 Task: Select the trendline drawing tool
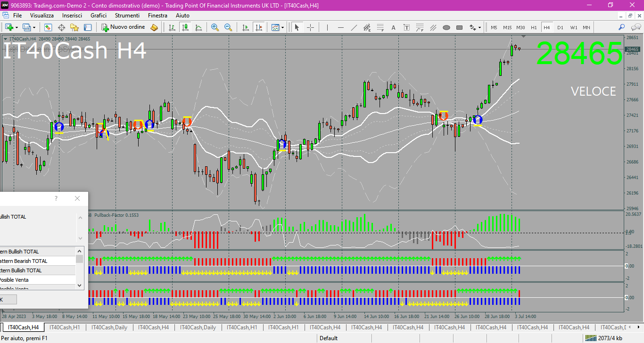tap(354, 27)
